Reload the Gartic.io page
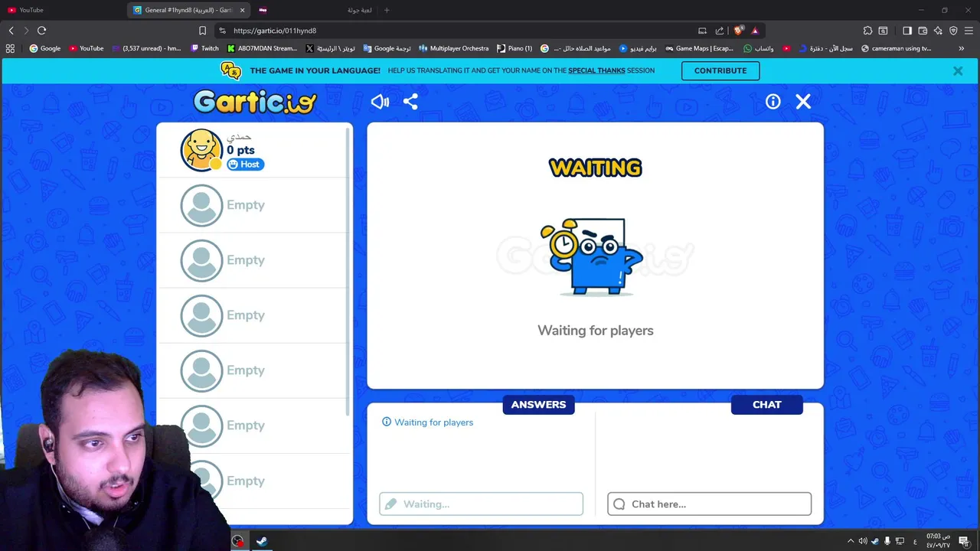Image resolution: width=980 pixels, height=551 pixels. pos(42,31)
